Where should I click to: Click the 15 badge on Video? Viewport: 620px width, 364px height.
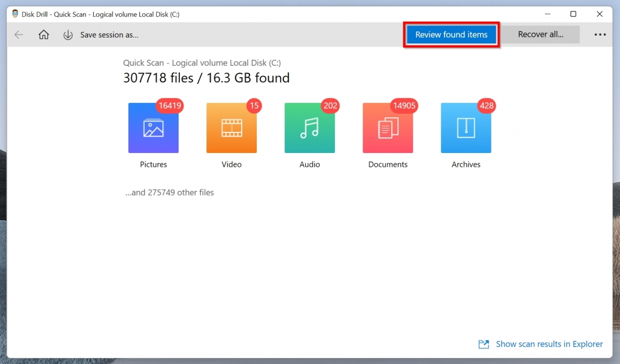(x=254, y=106)
